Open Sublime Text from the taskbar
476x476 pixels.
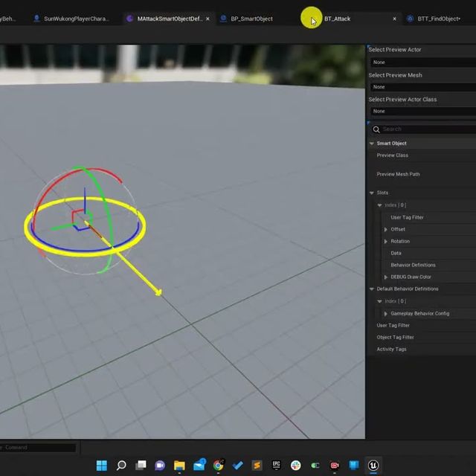(257, 465)
